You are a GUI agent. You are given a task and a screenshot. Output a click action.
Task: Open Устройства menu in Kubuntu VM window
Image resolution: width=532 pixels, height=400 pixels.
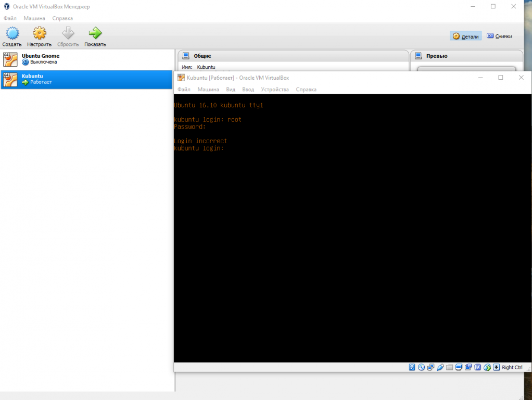pos(275,89)
